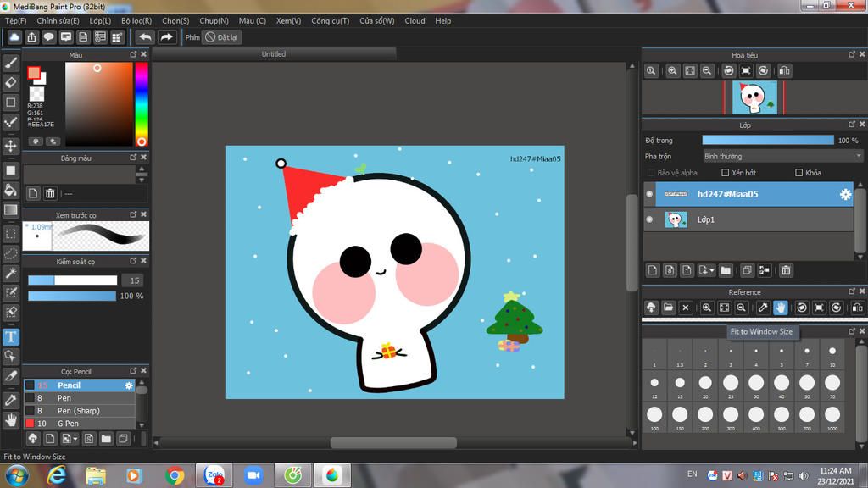Image resolution: width=868 pixels, height=488 pixels.
Task: Click the volume icon in system tray
Action: pyautogui.click(x=804, y=475)
